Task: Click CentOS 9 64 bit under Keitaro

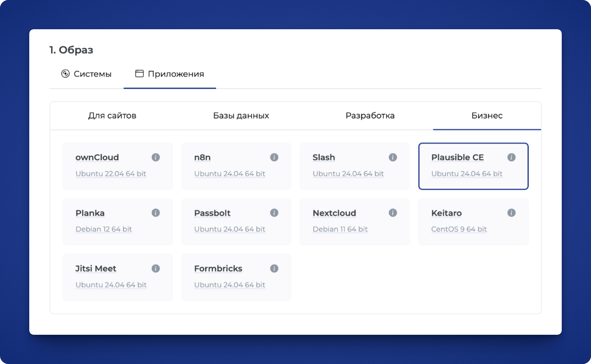Action: (459, 229)
